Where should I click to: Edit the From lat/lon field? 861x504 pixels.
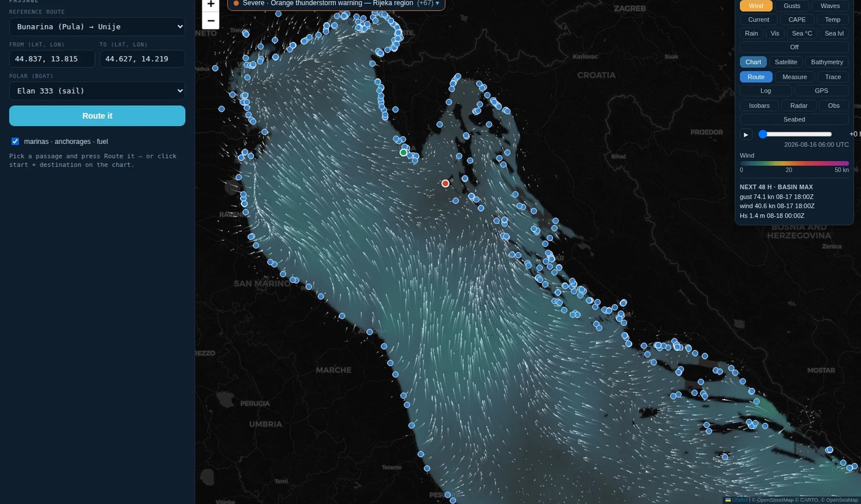tap(52, 58)
